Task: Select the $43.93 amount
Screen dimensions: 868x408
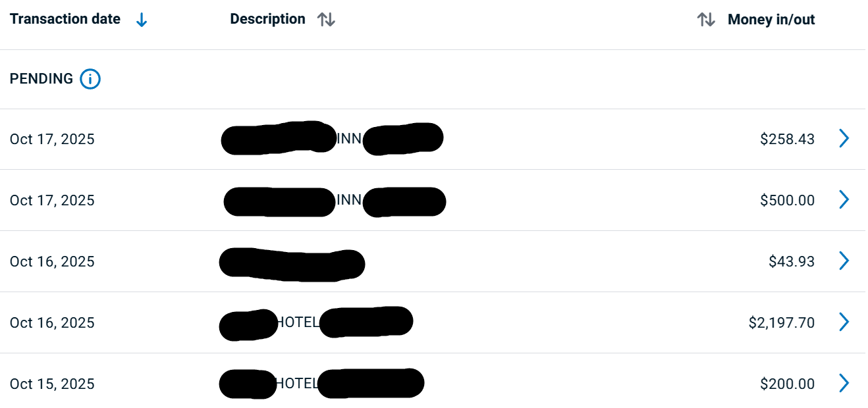Action: click(791, 261)
